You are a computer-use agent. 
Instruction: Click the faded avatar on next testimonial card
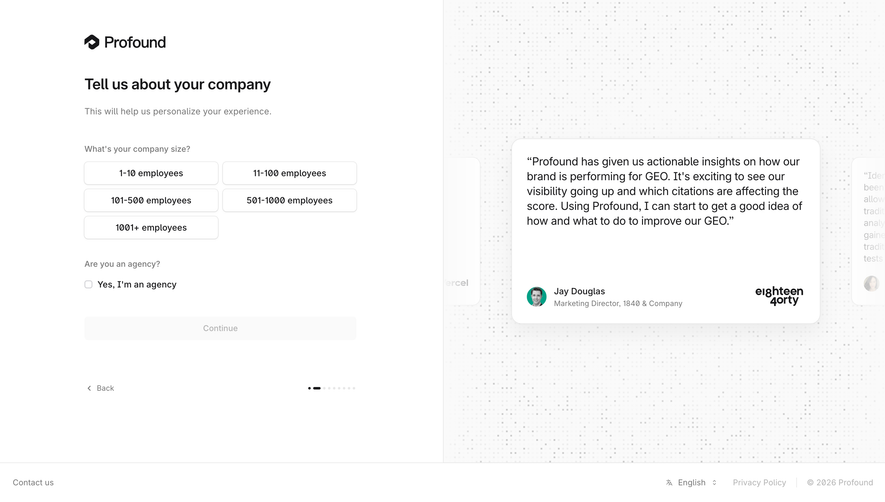click(871, 283)
